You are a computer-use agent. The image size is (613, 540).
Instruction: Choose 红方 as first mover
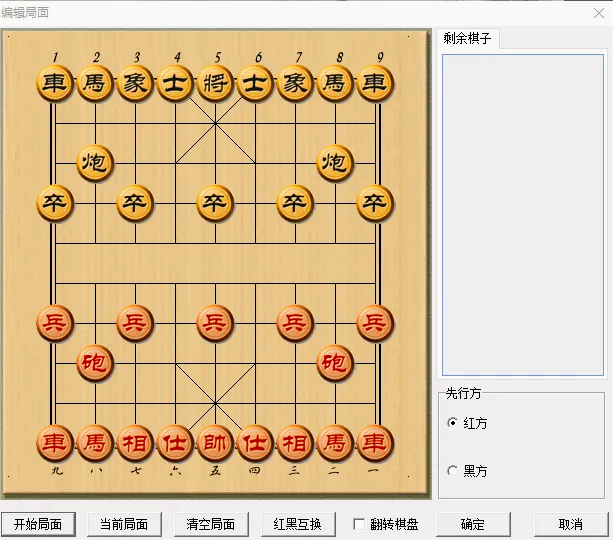click(x=453, y=423)
